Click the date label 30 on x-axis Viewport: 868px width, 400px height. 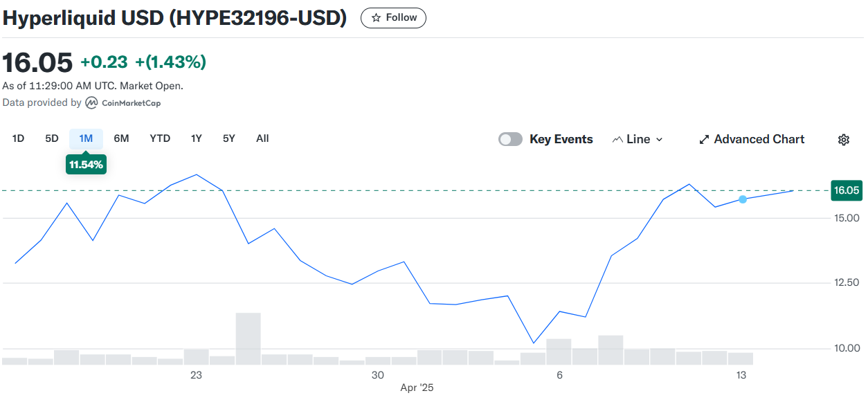tap(377, 375)
